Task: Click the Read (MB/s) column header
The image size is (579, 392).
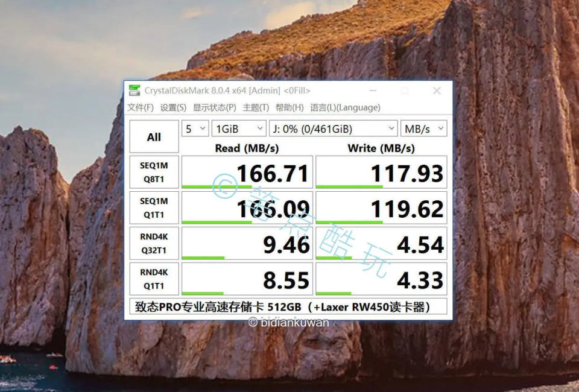Action: pos(247,148)
